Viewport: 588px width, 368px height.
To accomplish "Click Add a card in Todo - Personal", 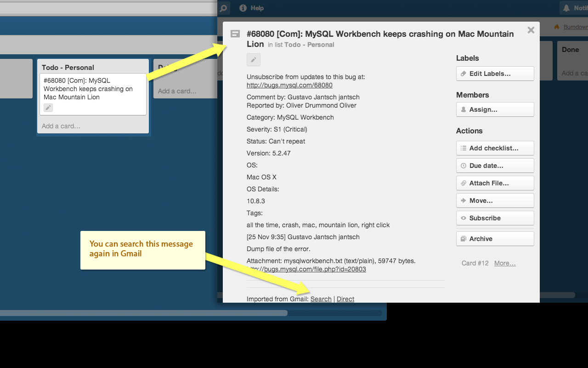I will point(61,126).
